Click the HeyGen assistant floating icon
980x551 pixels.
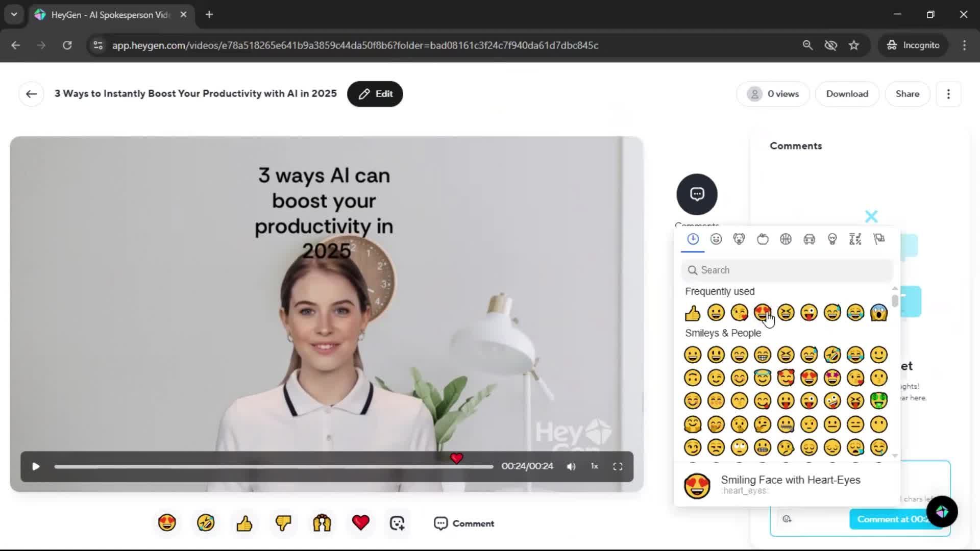point(942,511)
